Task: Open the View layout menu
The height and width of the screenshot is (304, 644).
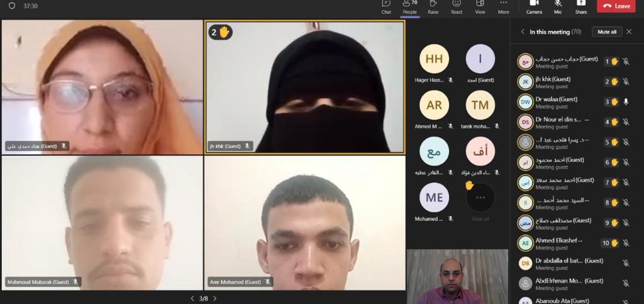Action: click(x=480, y=6)
